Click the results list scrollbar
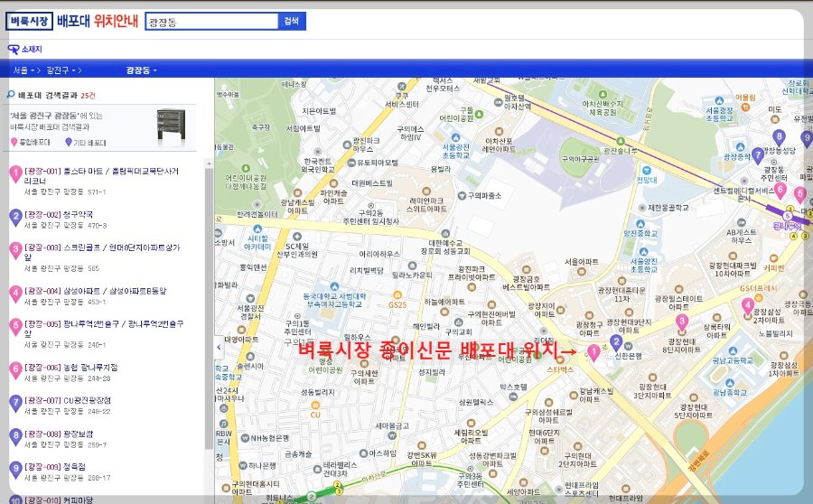The width and height of the screenshot is (813, 504). pos(209,309)
